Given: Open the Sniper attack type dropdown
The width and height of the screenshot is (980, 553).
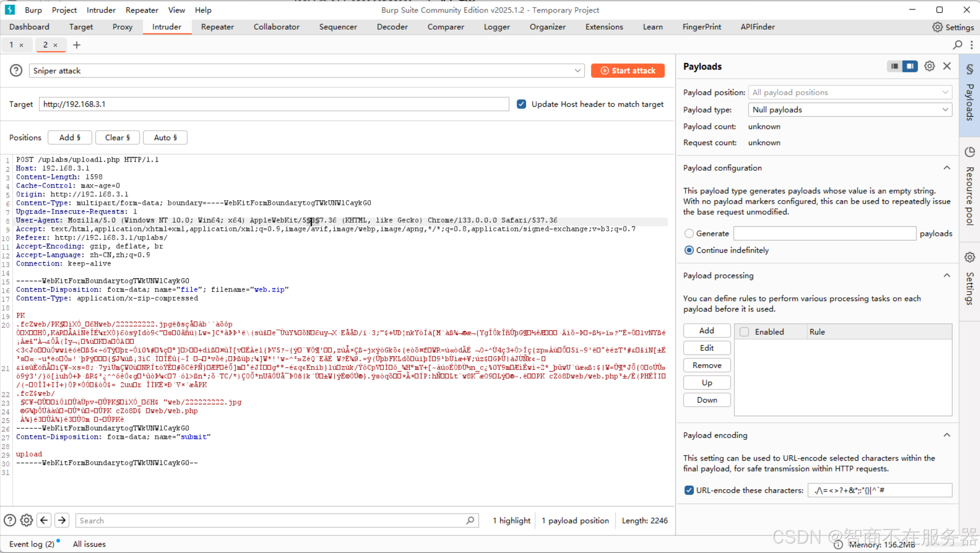Looking at the screenshot, I should pos(577,71).
